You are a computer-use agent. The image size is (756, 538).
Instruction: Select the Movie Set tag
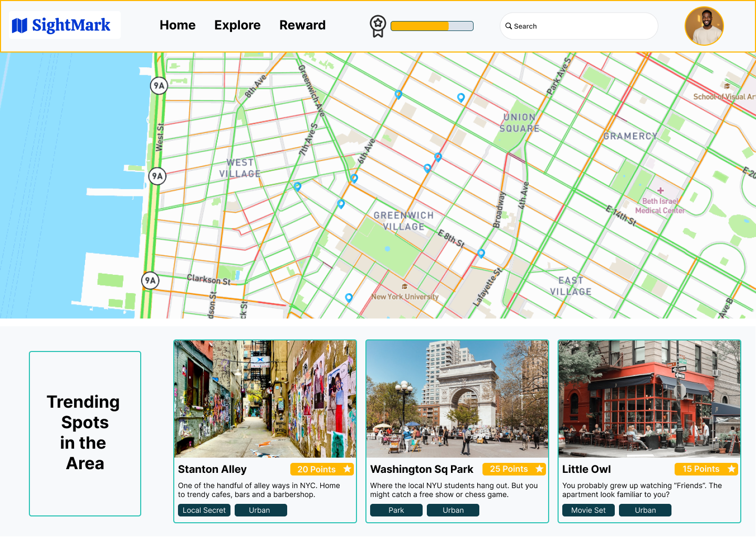click(589, 510)
